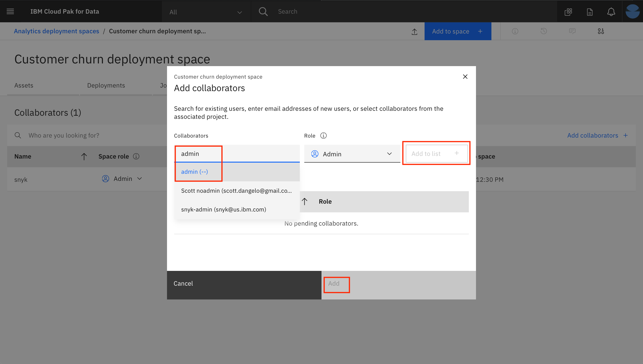Open the user avatar profile menu
This screenshot has width=643, height=364.
point(632,11)
